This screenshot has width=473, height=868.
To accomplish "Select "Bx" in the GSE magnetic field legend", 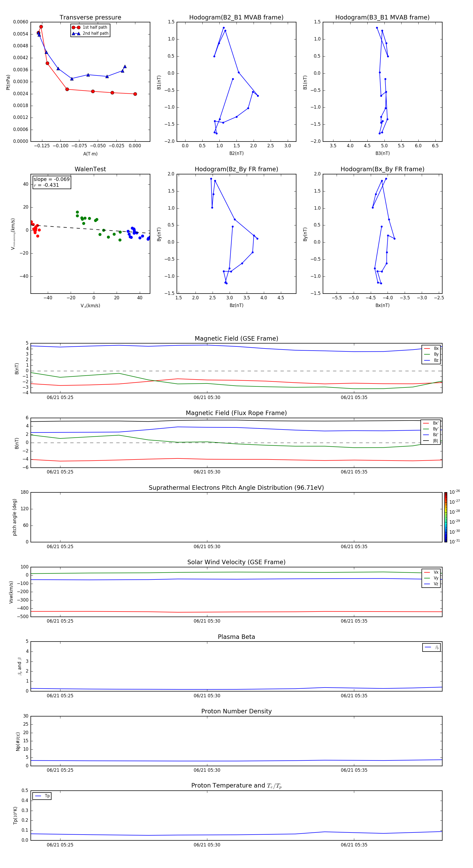I will [x=431, y=349].
